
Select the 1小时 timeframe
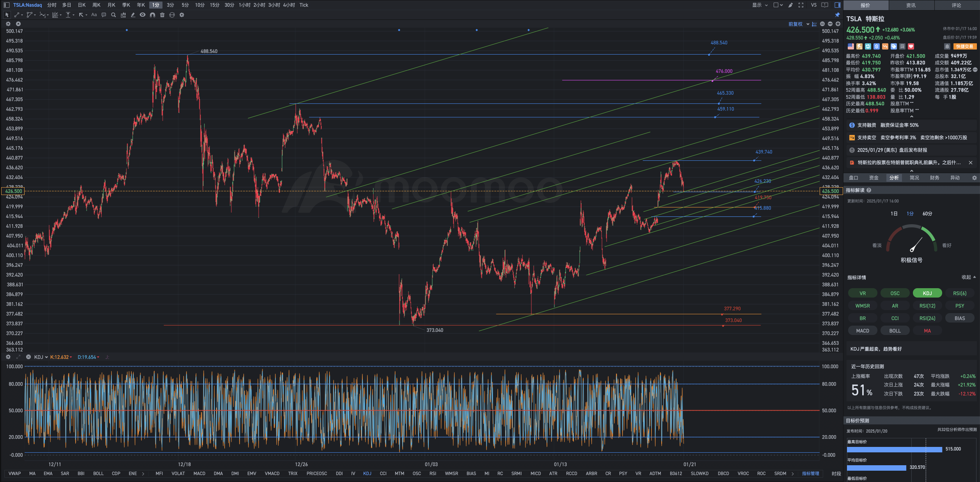coord(245,5)
